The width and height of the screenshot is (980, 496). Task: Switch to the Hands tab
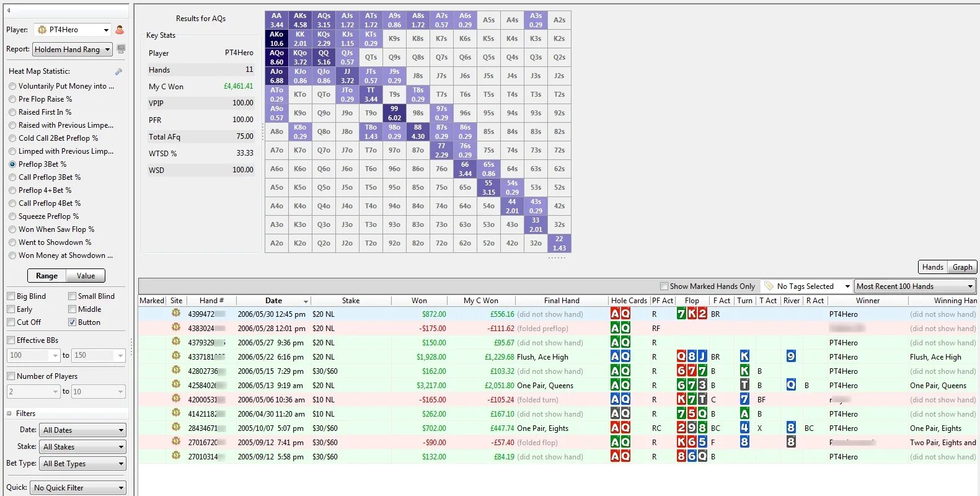click(932, 267)
